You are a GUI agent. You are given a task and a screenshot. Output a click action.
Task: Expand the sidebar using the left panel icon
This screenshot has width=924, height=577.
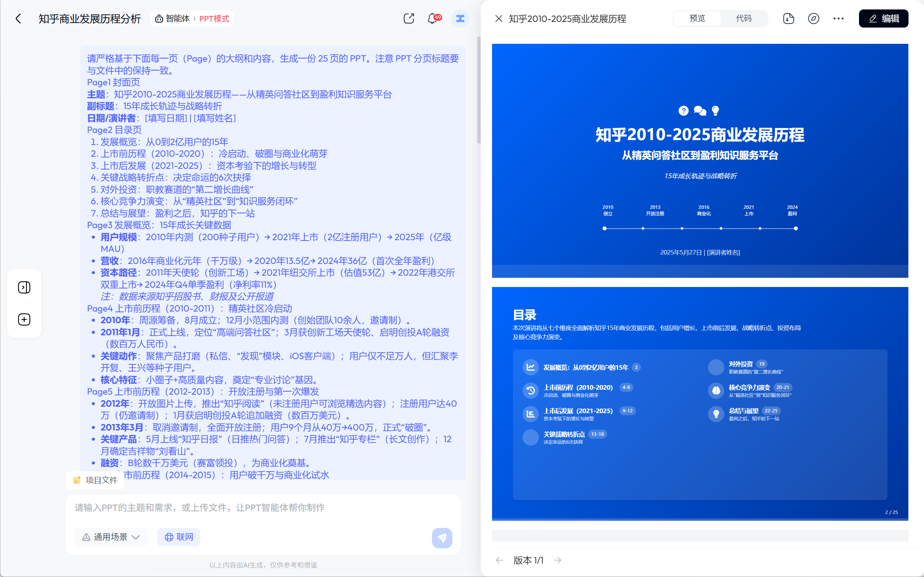coord(24,287)
